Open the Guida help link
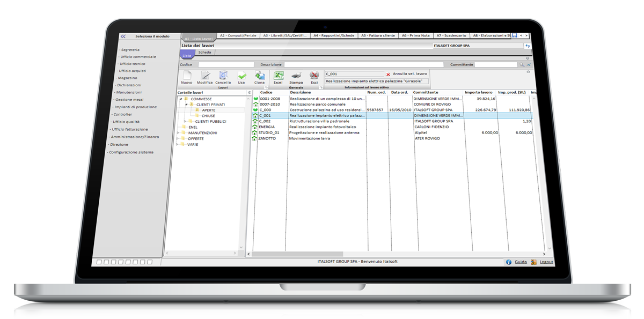 [x=520, y=262]
